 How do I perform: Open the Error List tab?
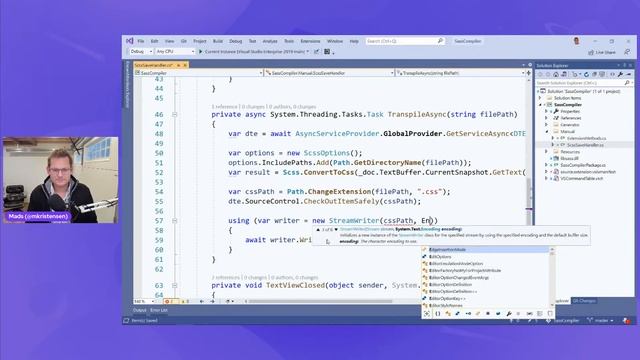point(159,310)
